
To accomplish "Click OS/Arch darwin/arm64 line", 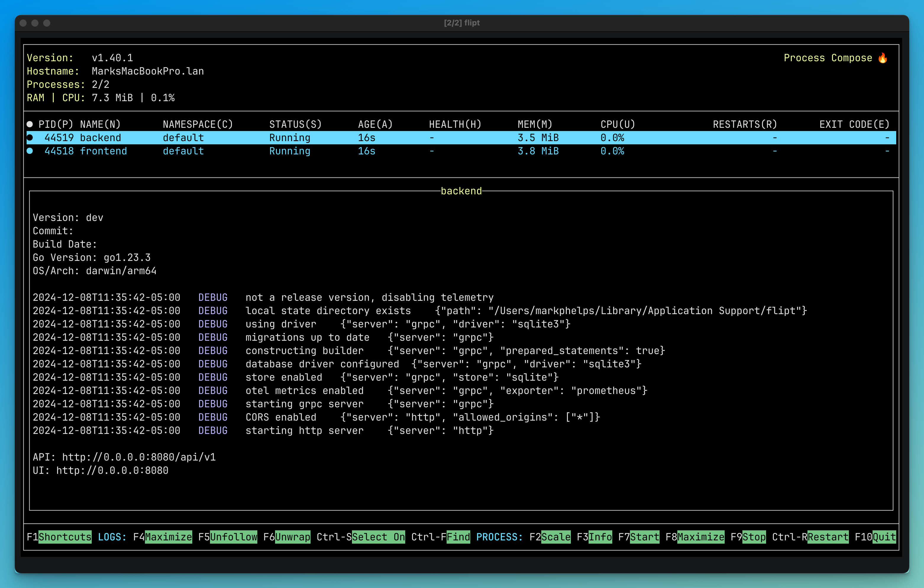I will tap(94, 271).
